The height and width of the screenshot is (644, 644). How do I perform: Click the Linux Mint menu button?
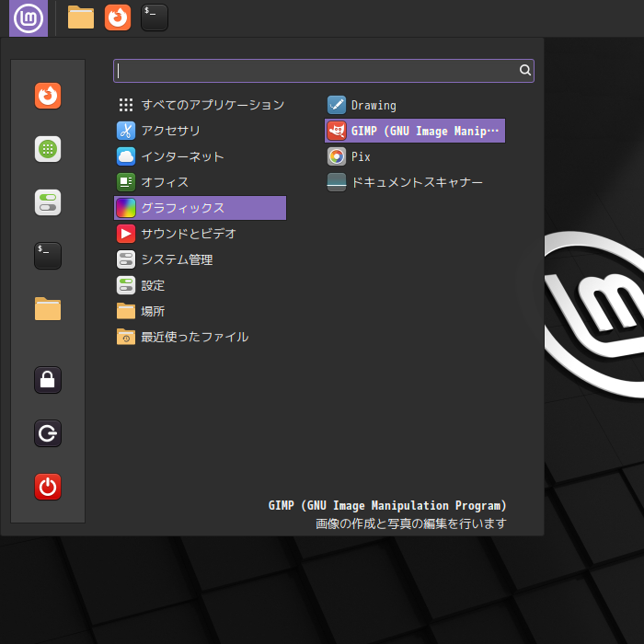point(29,17)
